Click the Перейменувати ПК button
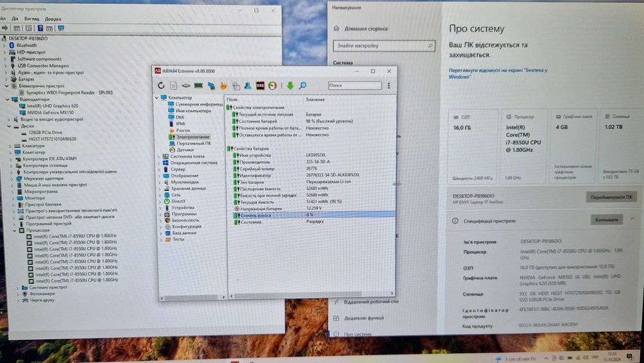 pos(611,197)
